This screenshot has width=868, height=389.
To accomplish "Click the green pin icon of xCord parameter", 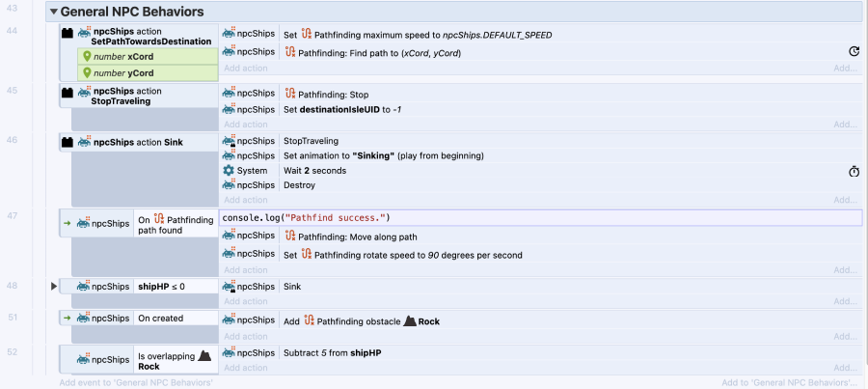I will tap(88, 57).
